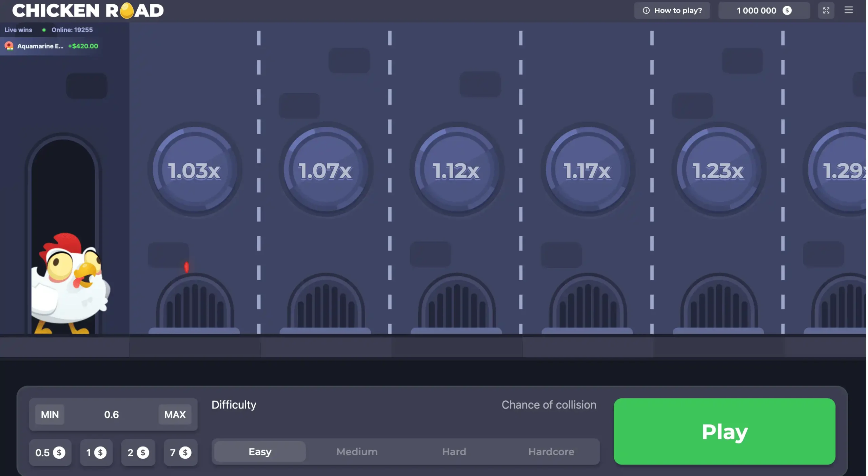Click the Chicken Road logo

point(88,11)
